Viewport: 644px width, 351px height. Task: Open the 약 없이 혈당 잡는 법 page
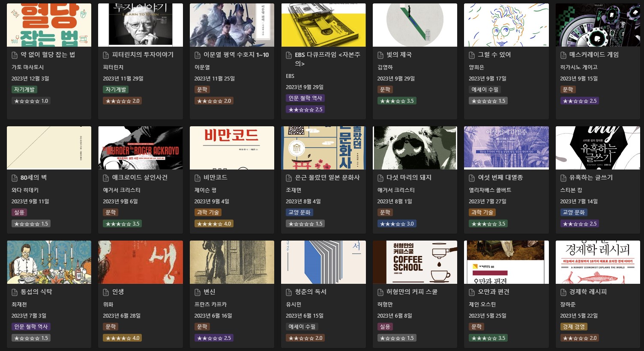(x=48, y=55)
